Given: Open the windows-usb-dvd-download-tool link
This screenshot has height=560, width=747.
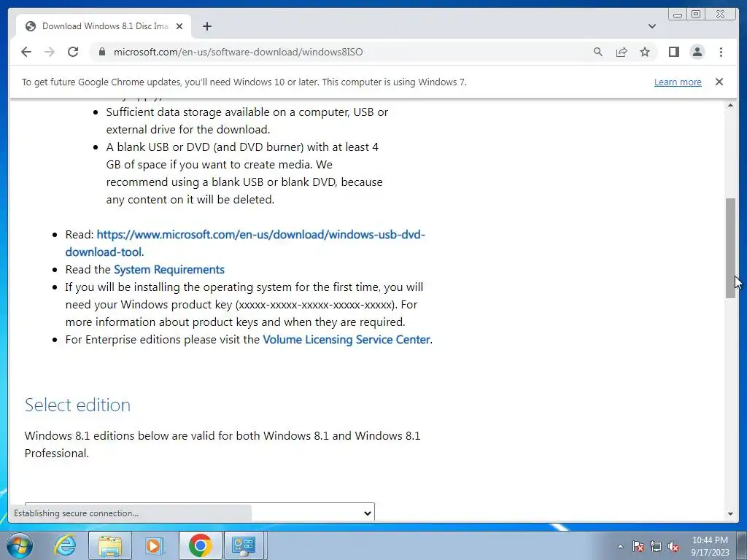Looking at the screenshot, I should (x=245, y=243).
